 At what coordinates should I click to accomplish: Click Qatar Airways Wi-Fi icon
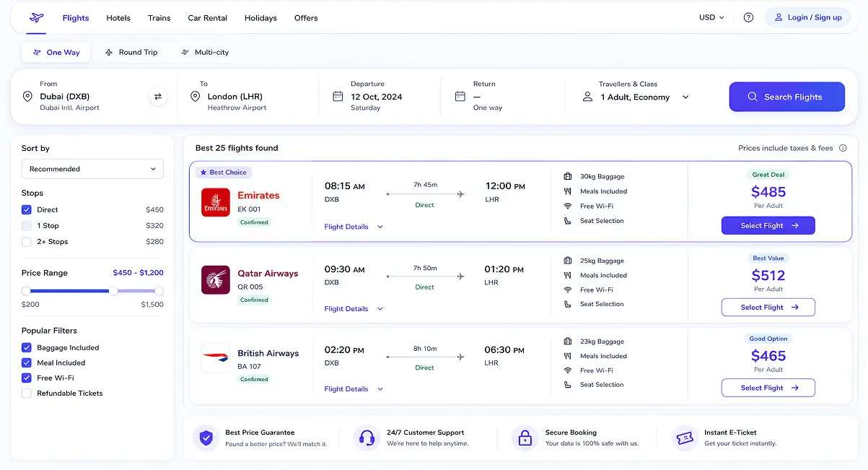[568, 290]
